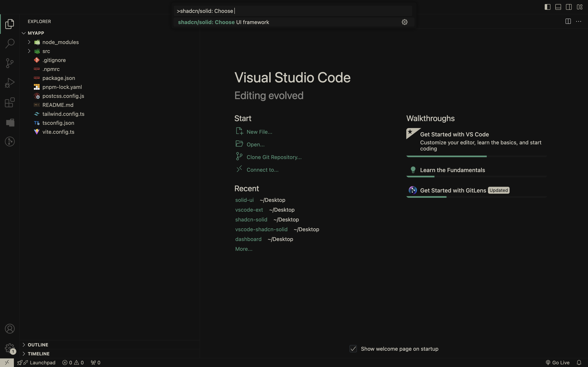Open Run and Debug view icon

tap(10, 83)
